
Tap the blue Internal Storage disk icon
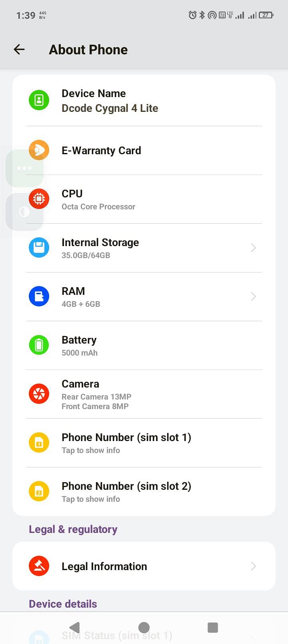coord(39,248)
